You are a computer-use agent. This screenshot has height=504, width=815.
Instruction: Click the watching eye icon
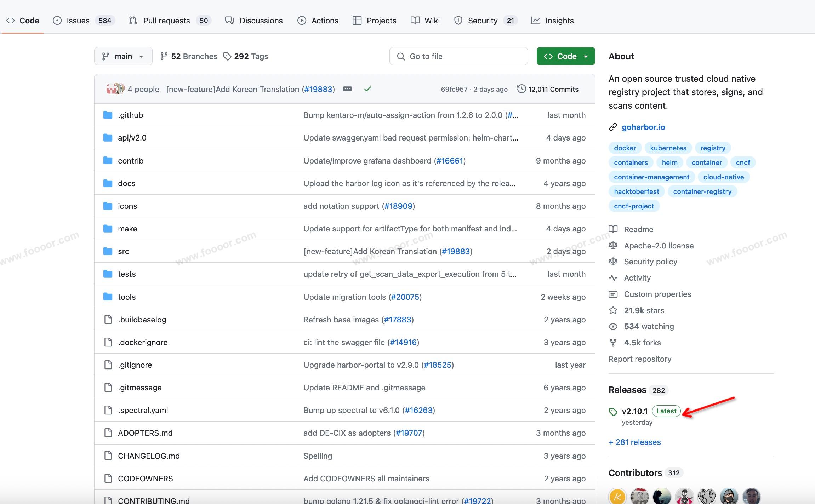coord(613,326)
